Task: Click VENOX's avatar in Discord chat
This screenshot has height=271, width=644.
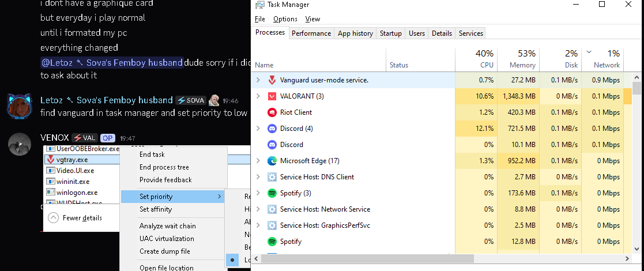Action: [19, 144]
